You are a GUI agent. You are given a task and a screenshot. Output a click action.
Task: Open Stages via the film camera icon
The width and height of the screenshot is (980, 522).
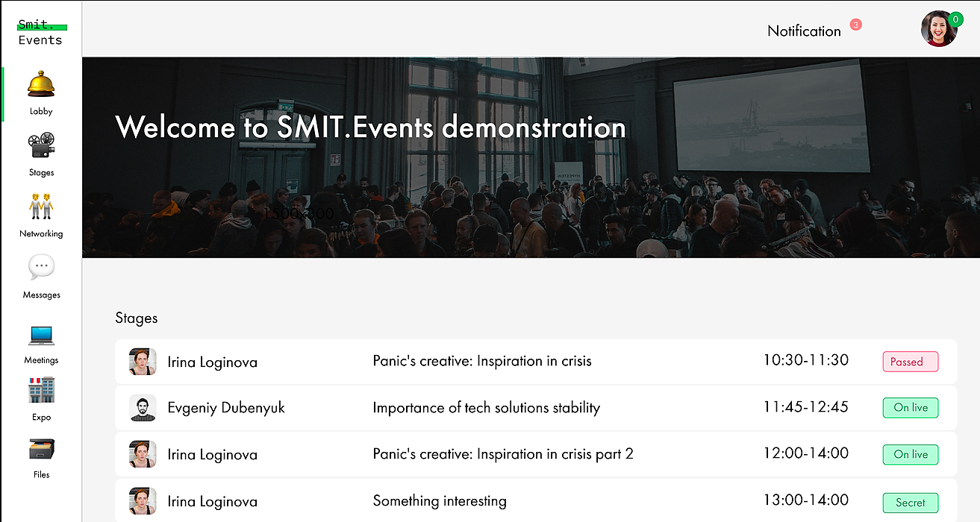point(41,145)
